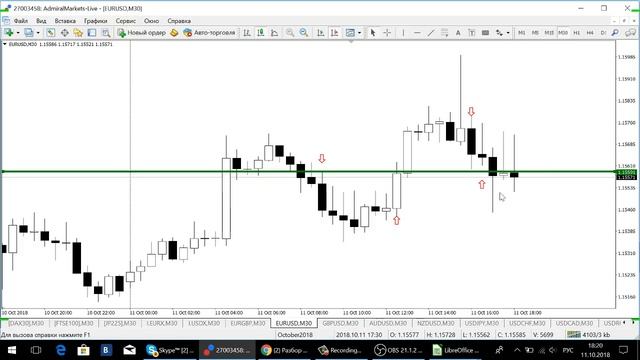Click the New Chart plus icon
Viewport: 640px width, 360px height.
(8, 33)
